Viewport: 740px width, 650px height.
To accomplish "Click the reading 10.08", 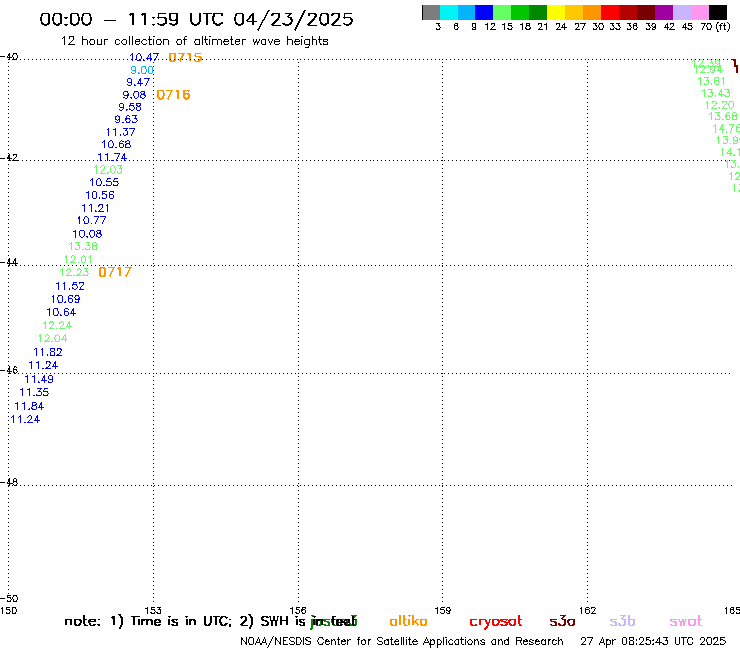I will (x=87, y=234).
